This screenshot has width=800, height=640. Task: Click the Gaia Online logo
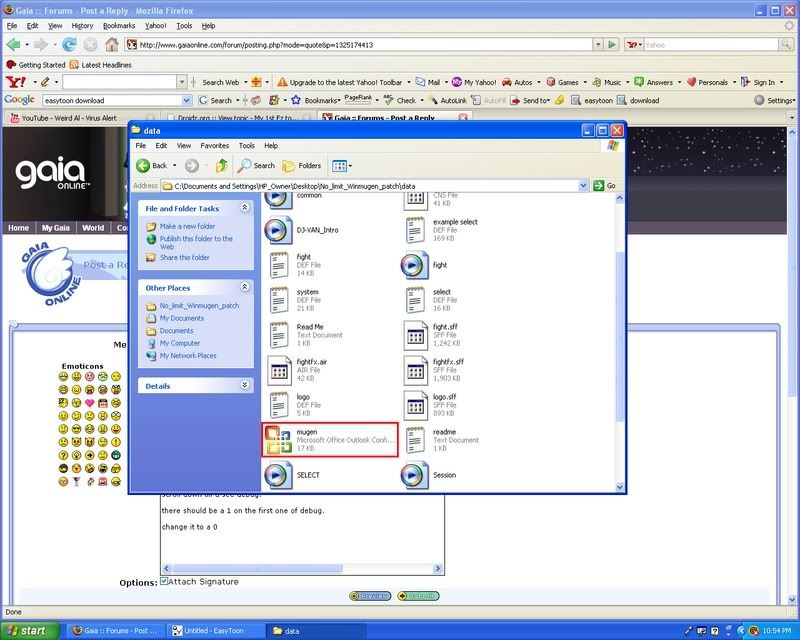[52, 173]
